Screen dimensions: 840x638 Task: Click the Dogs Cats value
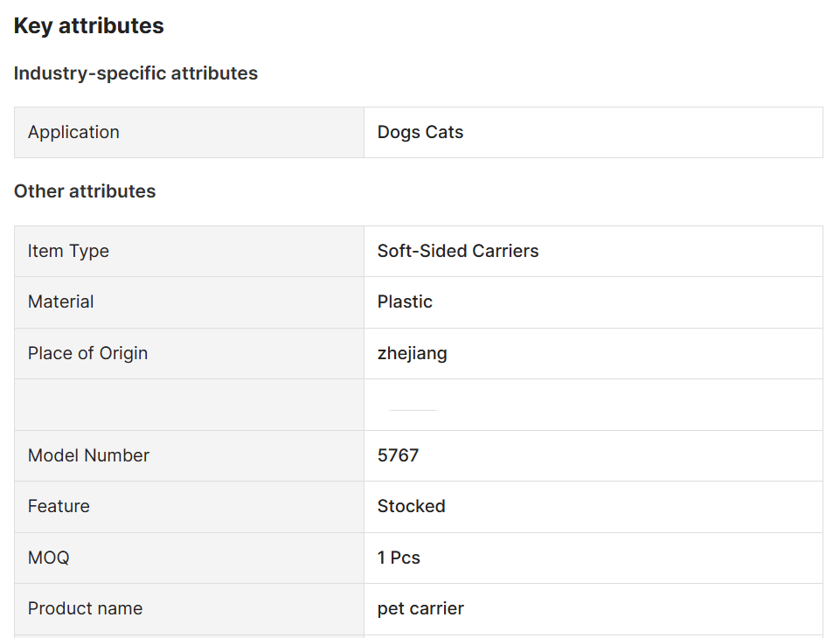[x=420, y=132]
